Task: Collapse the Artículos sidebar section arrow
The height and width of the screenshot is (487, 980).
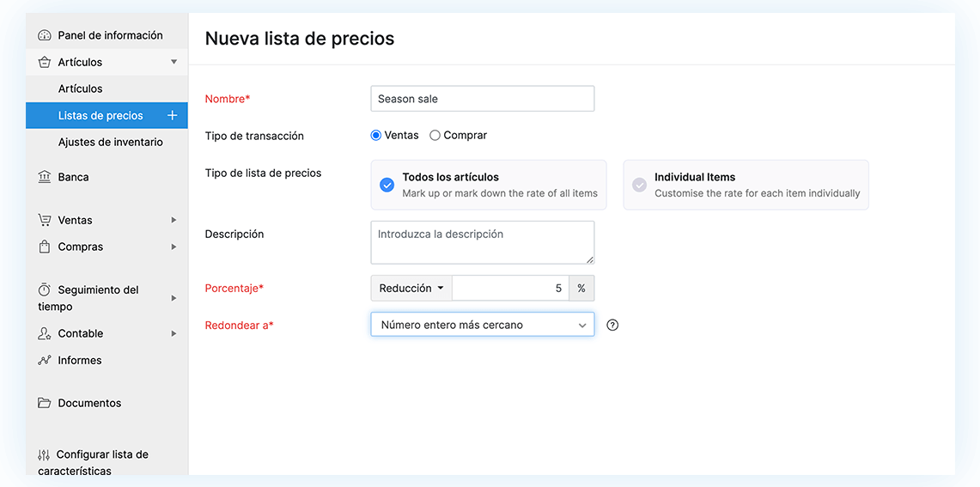Action: click(x=173, y=62)
